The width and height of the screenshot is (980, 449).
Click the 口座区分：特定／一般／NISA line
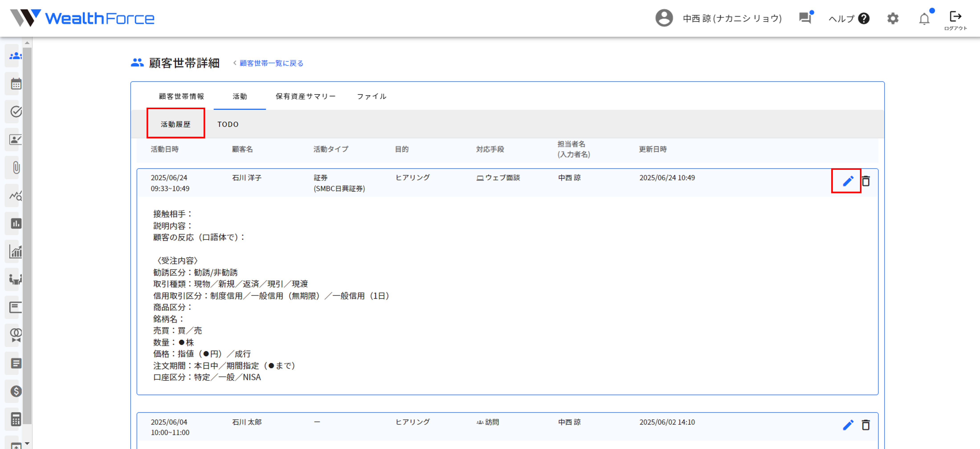[x=207, y=377]
